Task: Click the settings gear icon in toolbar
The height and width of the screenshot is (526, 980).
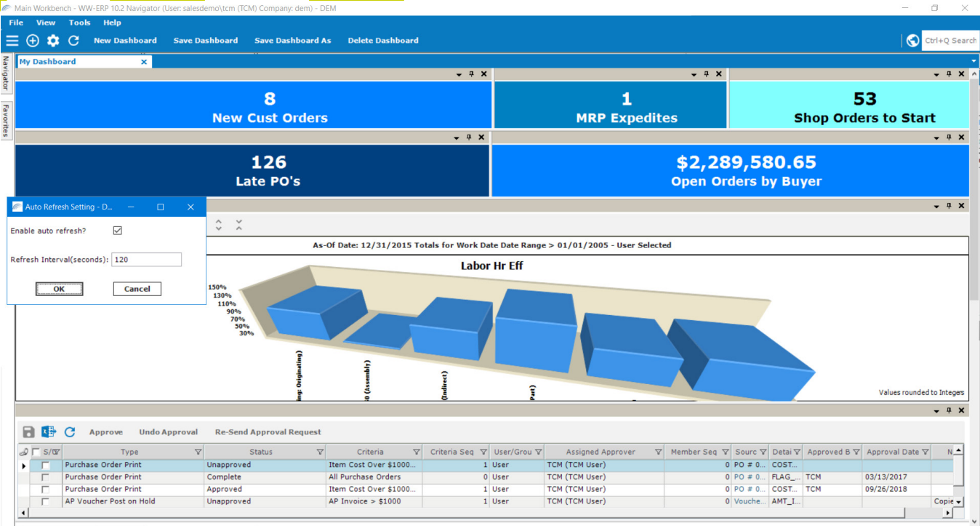Action: (52, 41)
